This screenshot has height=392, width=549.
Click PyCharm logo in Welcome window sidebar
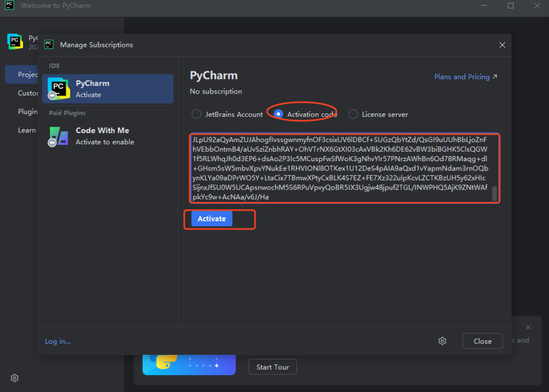[x=15, y=41]
